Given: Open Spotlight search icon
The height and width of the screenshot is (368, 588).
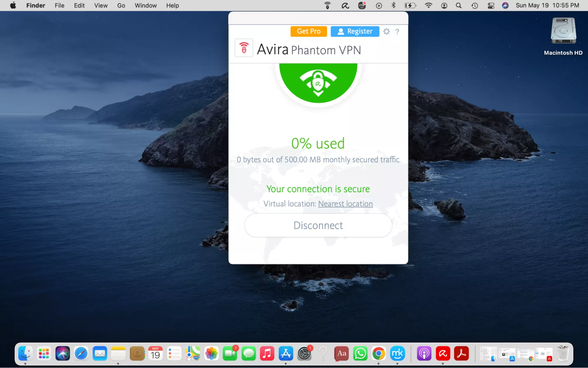Looking at the screenshot, I should (x=459, y=6).
